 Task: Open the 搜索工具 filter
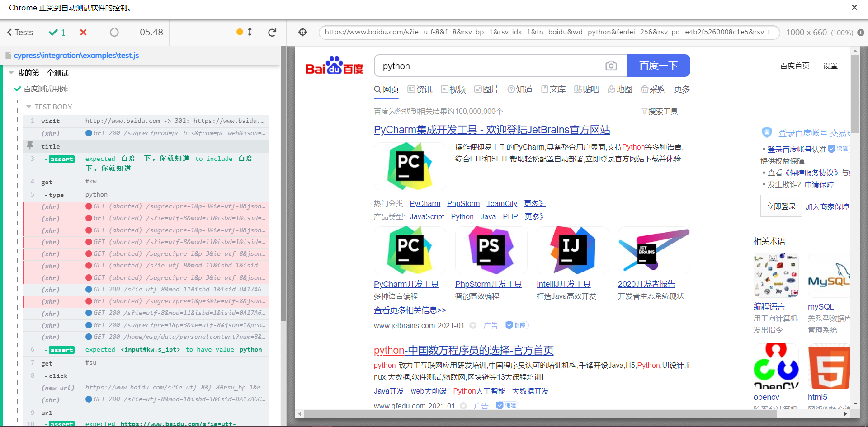tap(660, 112)
